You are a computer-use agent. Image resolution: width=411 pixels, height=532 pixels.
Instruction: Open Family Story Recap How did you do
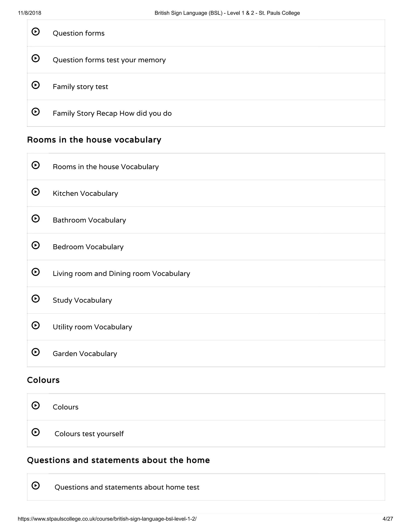[112, 113]
